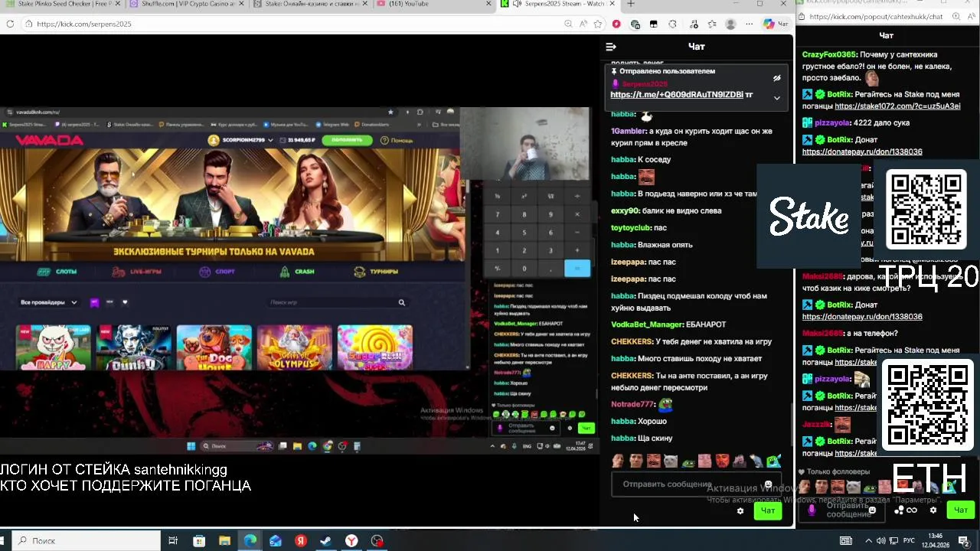Click username VodkaBet_Manager in main chat
This screenshot has height=551, width=980.
click(x=647, y=324)
